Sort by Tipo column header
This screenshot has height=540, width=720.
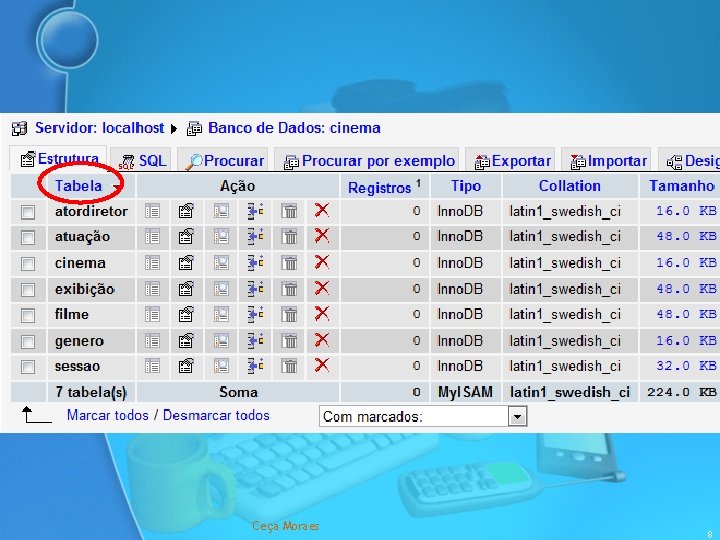466,186
